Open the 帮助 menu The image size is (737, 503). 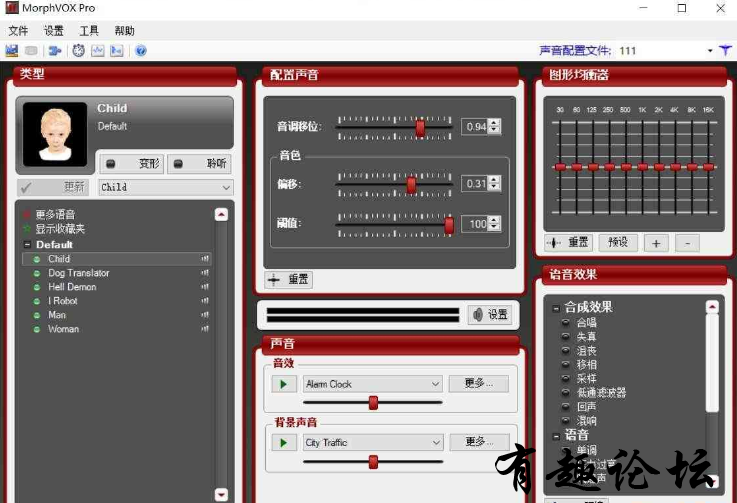pos(125,31)
